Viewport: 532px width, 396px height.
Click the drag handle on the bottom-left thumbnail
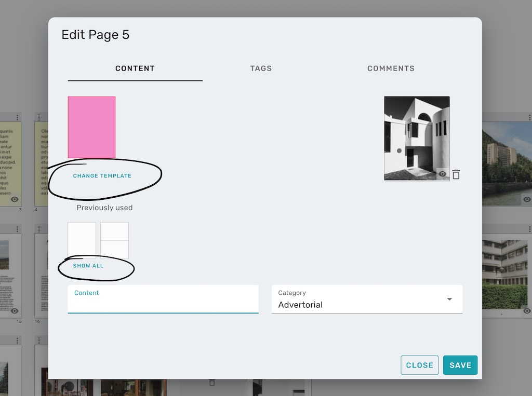pos(39,340)
